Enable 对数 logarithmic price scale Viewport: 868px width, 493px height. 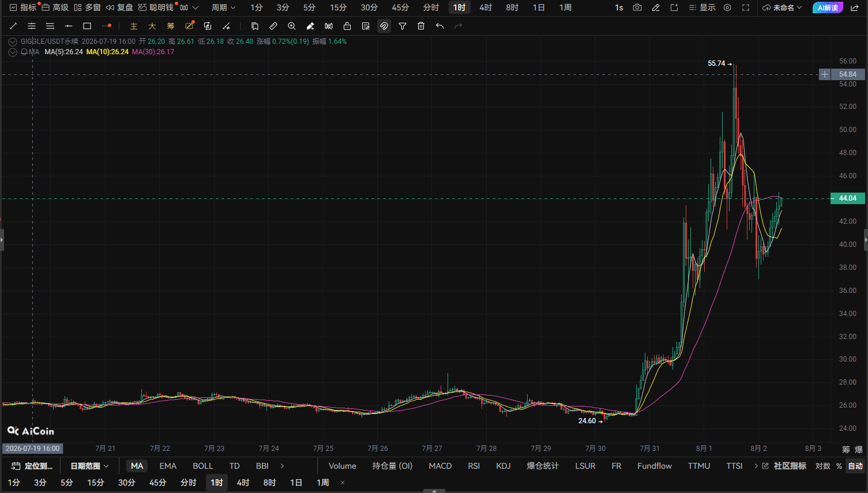coord(823,466)
